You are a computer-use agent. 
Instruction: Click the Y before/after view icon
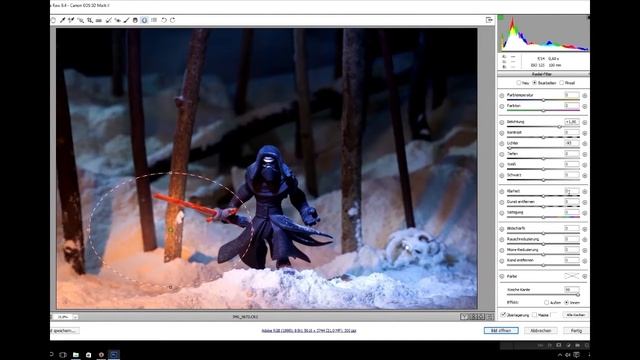pyautogui.click(x=464, y=317)
